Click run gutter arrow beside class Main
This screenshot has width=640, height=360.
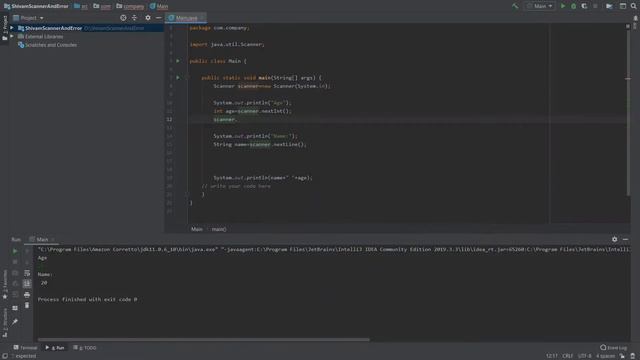[178, 61]
